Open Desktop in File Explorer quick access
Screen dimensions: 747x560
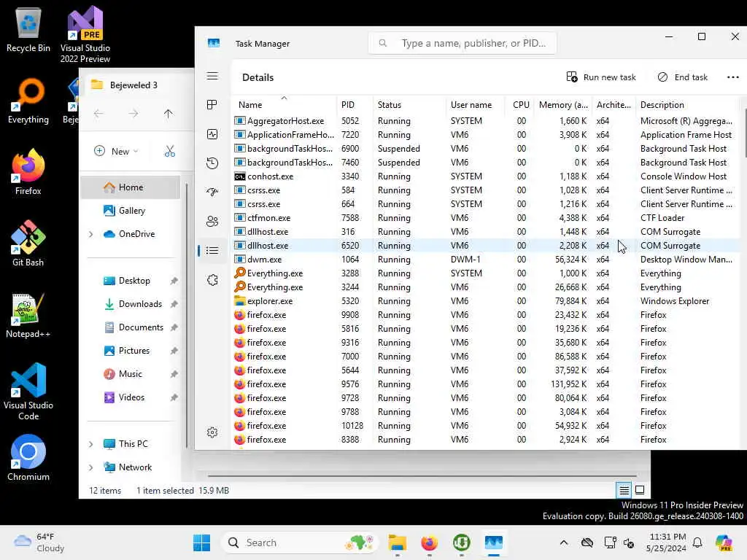coord(134,281)
